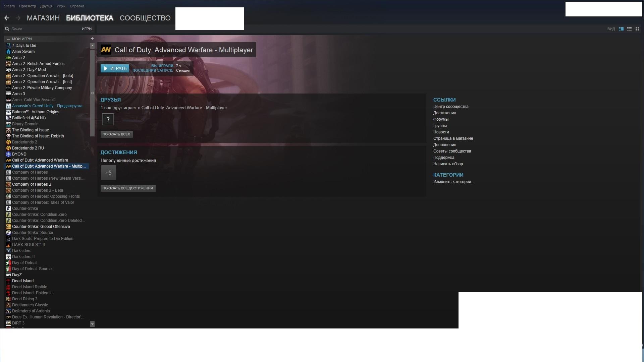644x362 pixels.
Task: Open the Форумы link
Action: [441, 119]
